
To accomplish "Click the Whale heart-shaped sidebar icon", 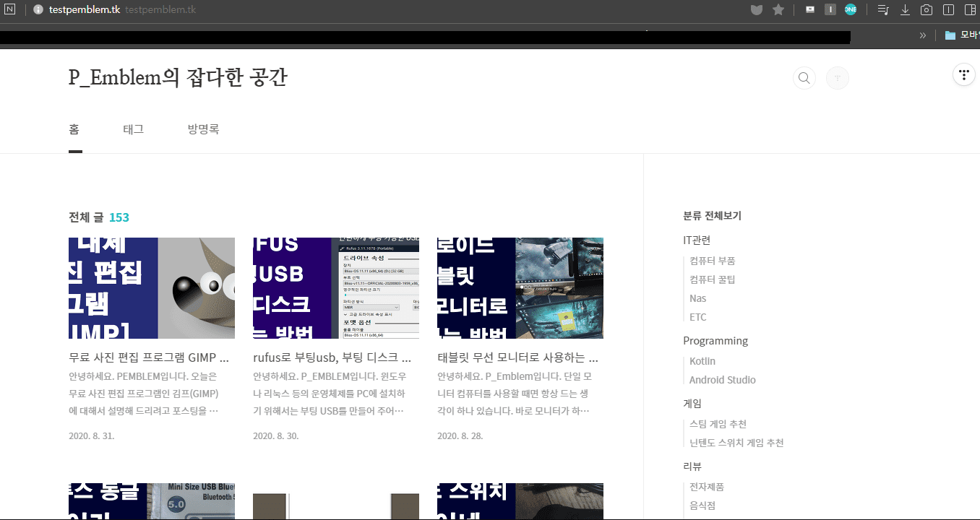I will (x=756, y=9).
